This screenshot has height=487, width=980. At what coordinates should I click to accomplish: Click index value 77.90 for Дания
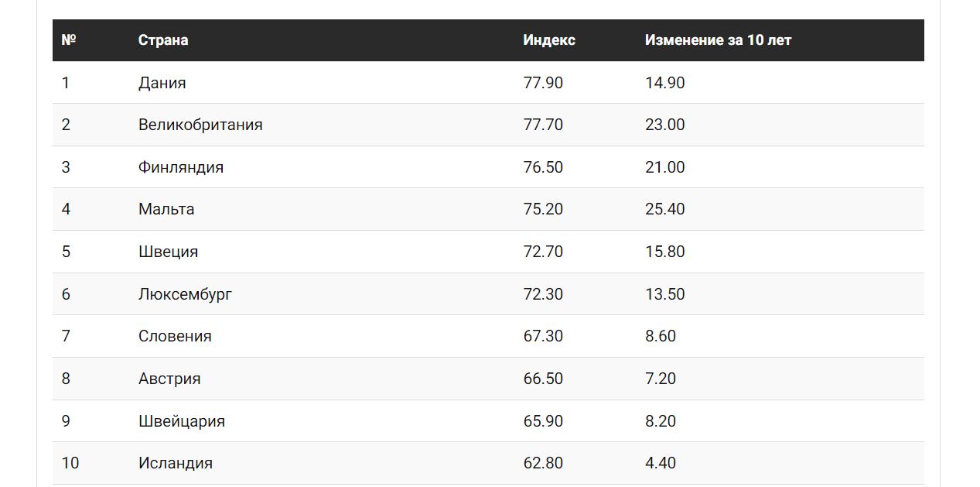[x=543, y=83]
